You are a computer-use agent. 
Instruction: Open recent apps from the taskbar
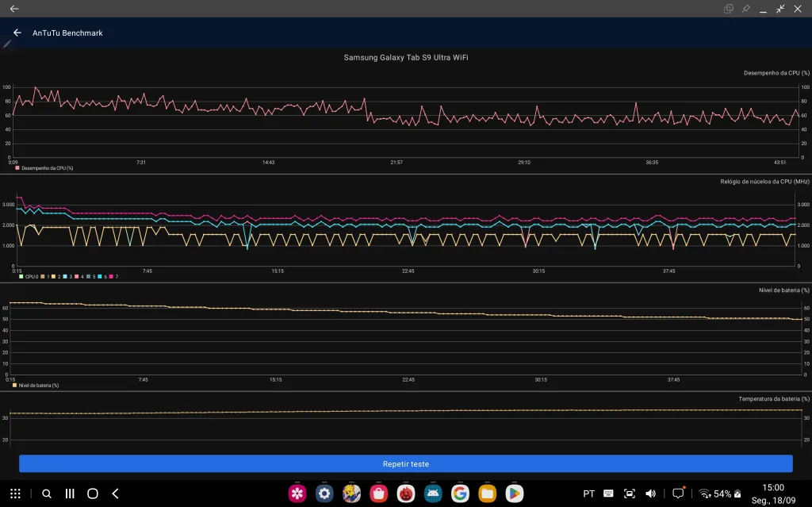tap(70, 494)
